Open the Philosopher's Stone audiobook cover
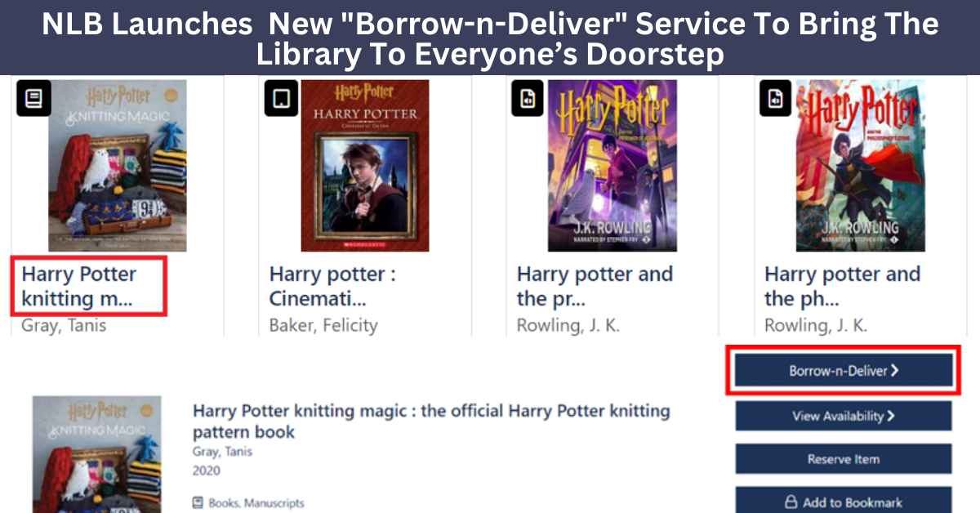Viewport: 980px width, 513px height. (860, 165)
